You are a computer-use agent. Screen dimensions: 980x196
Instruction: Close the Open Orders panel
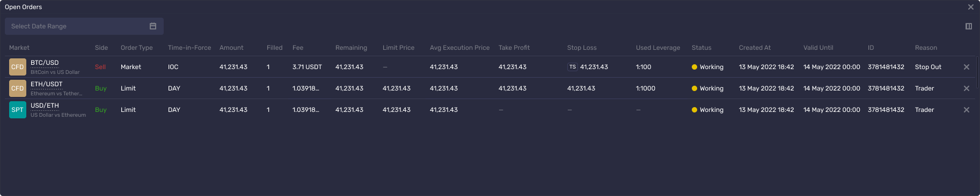click(971, 7)
